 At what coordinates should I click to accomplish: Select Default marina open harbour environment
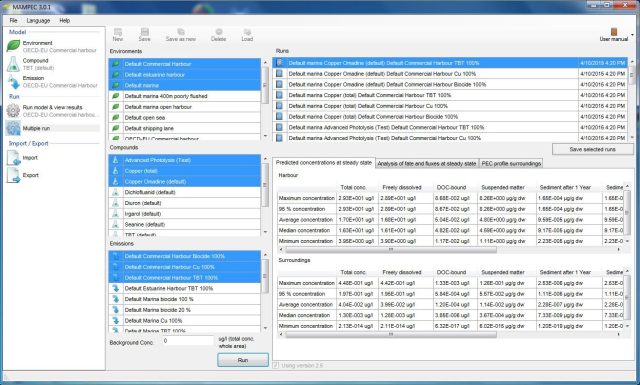point(184,107)
